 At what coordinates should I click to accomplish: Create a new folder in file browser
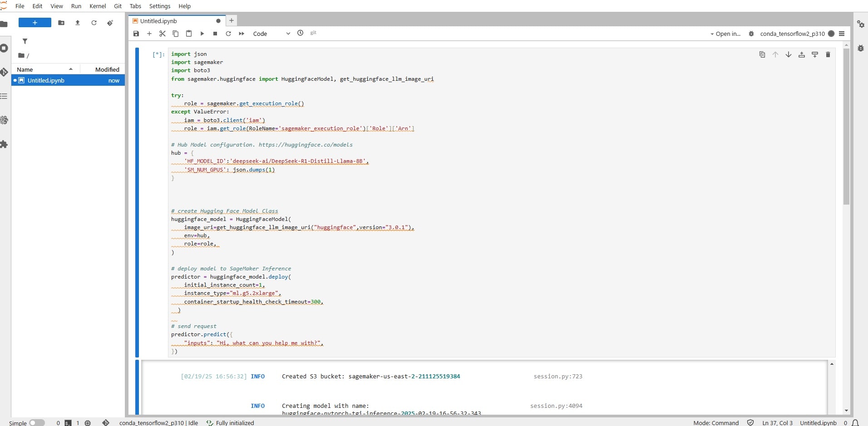tap(61, 23)
